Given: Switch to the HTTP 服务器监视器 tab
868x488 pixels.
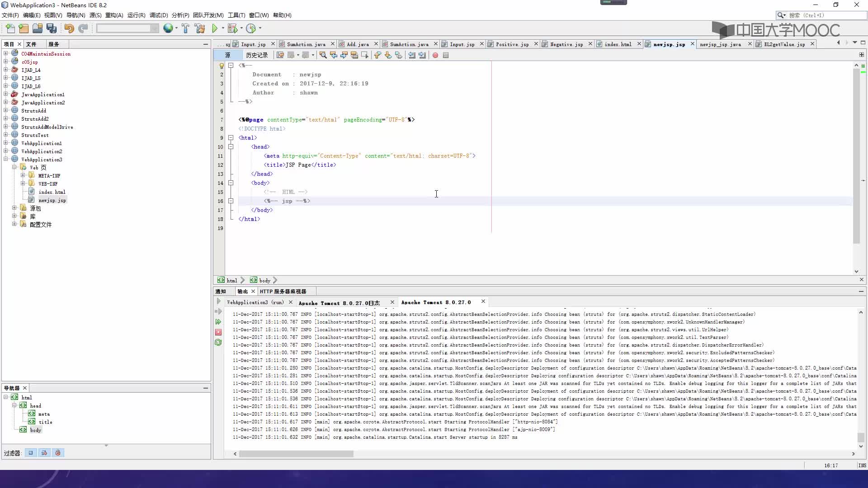Looking at the screenshot, I should (283, 291).
